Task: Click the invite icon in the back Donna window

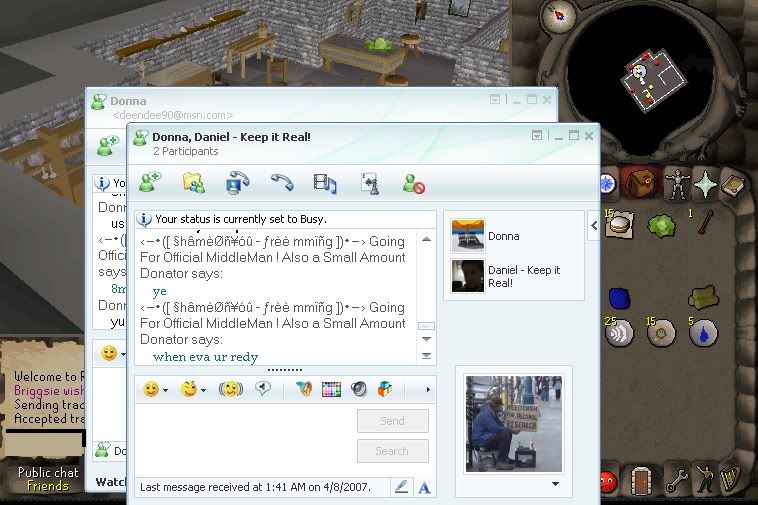Action: pos(107,145)
